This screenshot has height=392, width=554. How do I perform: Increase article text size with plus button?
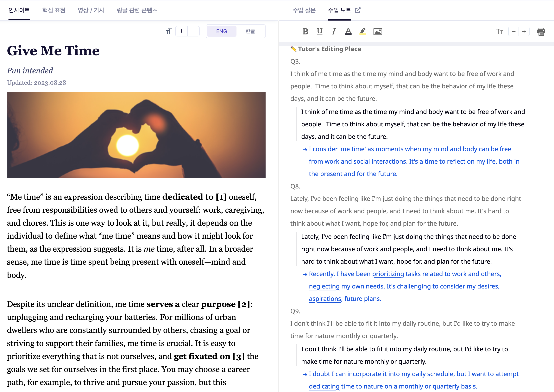pyautogui.click(x=181, y=31)
